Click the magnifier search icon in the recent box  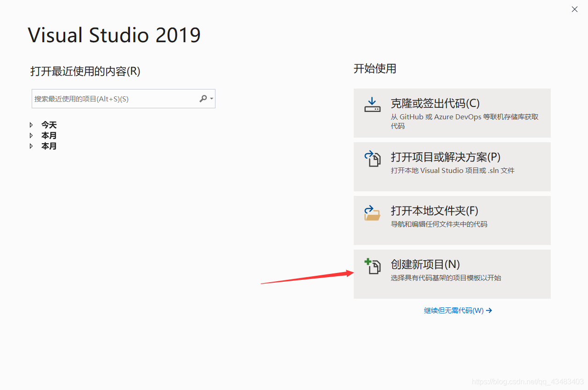203,99
